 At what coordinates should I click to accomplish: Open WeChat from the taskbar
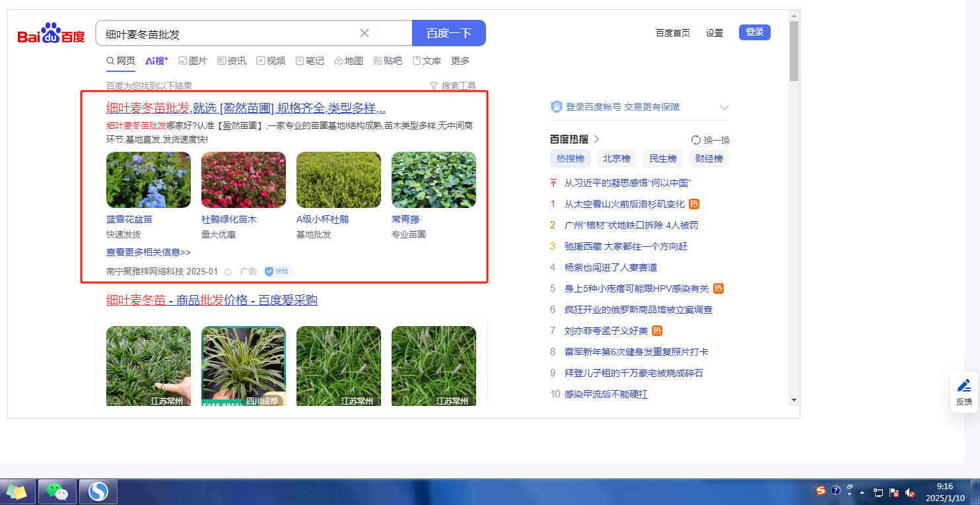click(x=57, y=492)
